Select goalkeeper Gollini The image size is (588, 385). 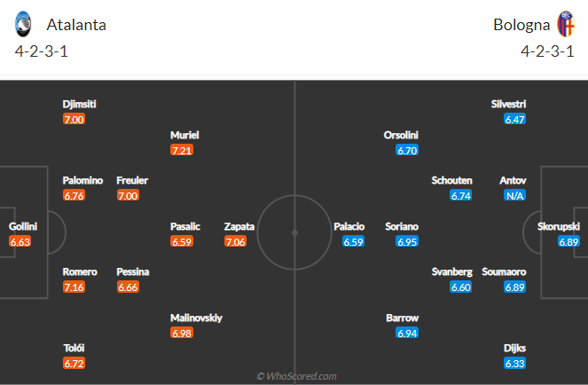(x=23, y=226)
